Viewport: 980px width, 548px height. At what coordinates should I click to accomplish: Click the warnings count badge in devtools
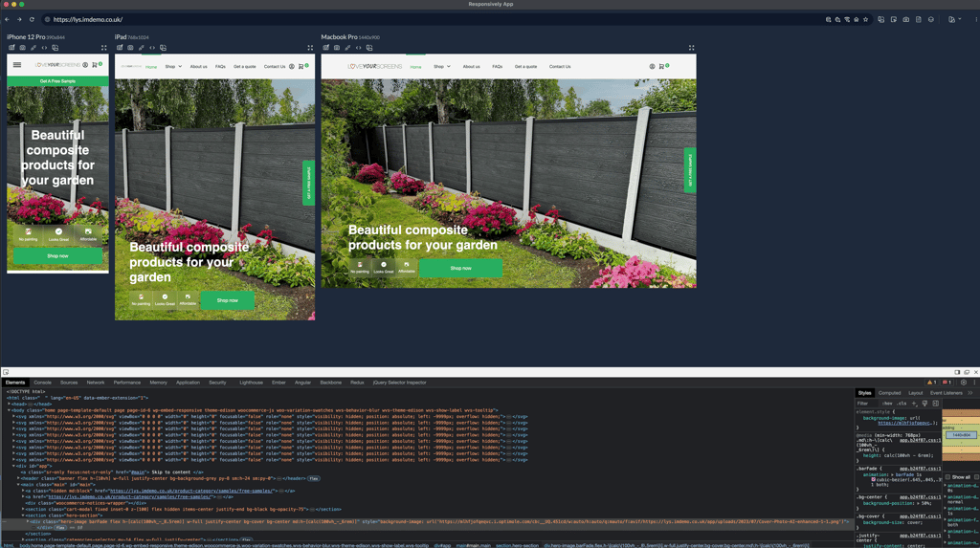pos(931,383)
